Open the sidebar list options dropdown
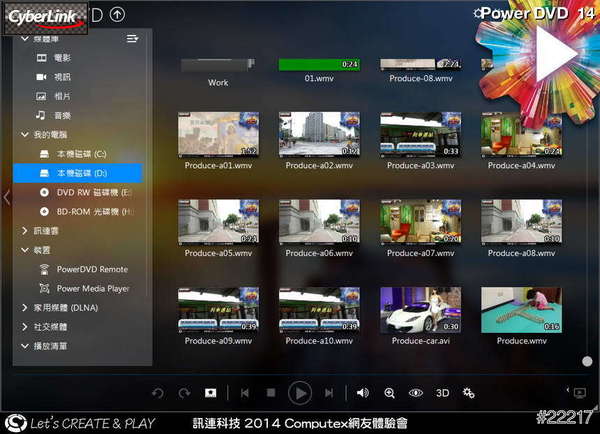Image resolution: width=600 pixels, height=434 pixels. click(x=132, y=39)
